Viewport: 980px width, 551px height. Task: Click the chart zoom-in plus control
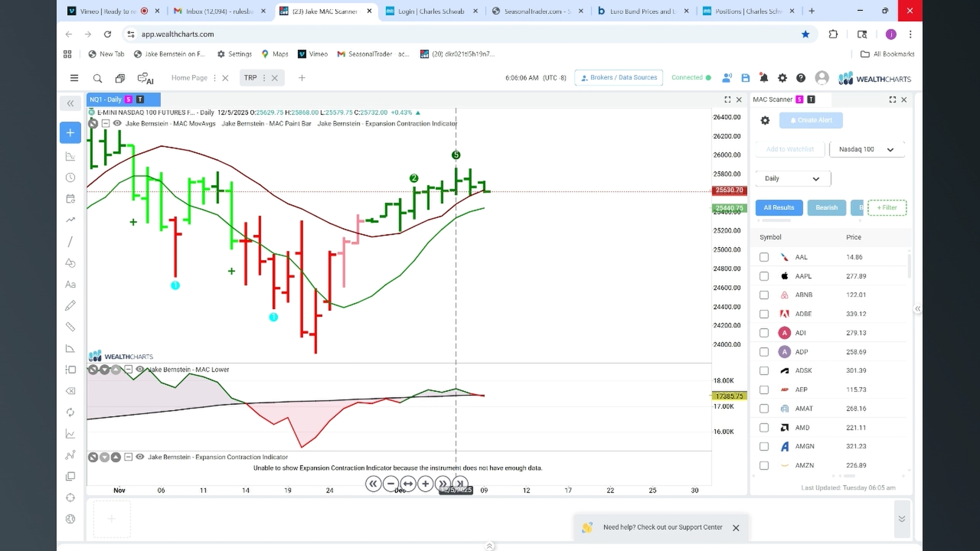pyautogui.click(x=425, y=484)
